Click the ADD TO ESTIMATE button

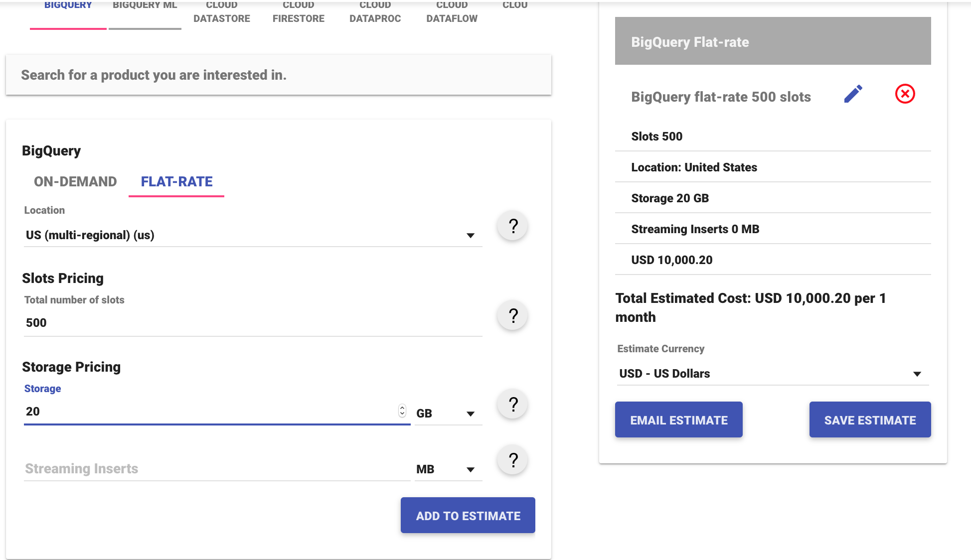click(468, 515)
